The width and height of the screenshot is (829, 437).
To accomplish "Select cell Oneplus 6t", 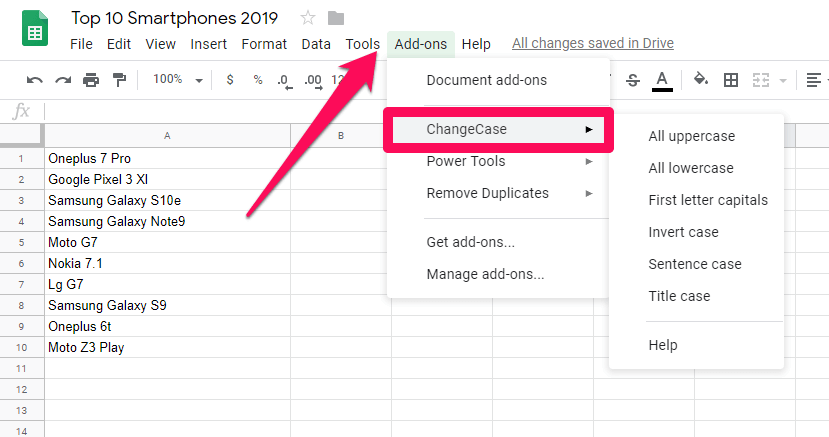I will (167, 327).
